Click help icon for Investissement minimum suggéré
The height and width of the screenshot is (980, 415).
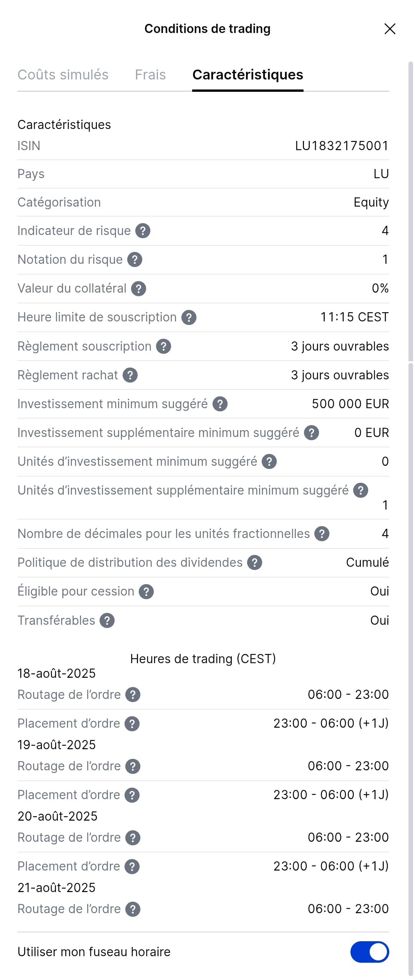[x=220, y=404]
